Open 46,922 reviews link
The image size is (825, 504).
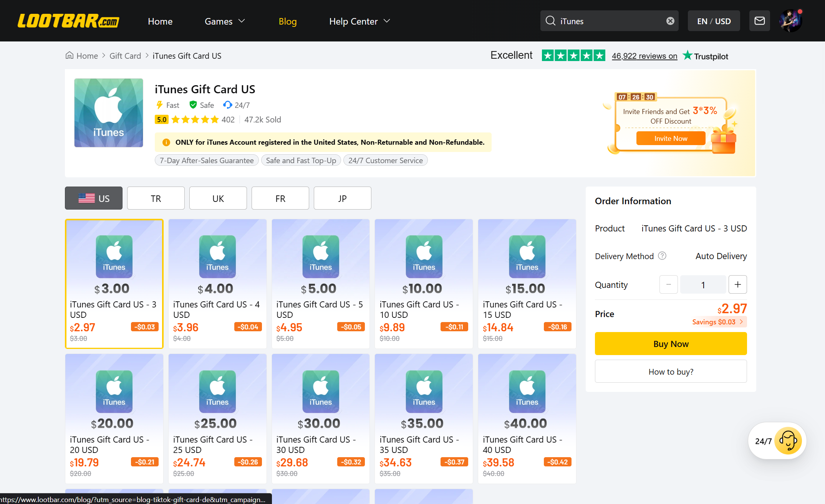coord(644,56)
